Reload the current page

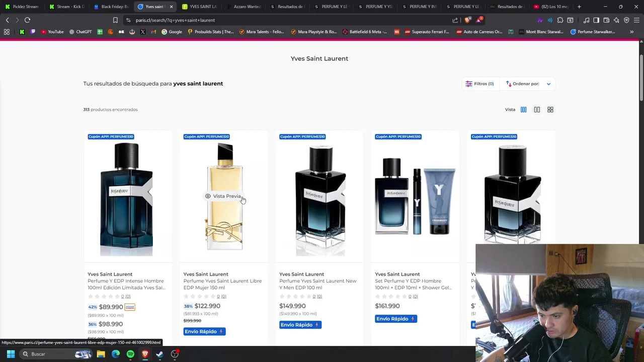[x=27, y=20]
